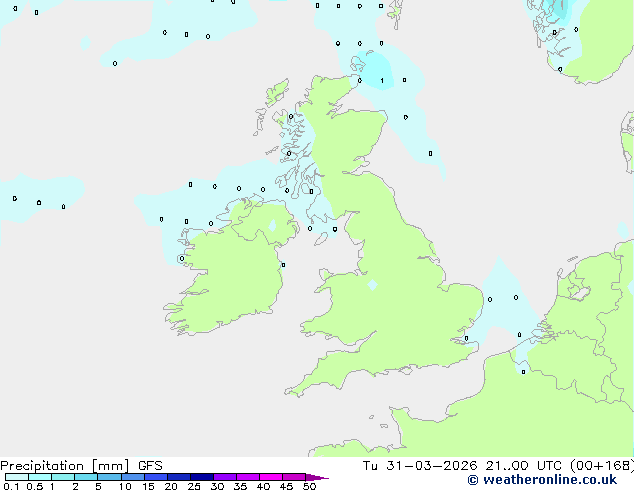Click the 'GFS' model label
The width and height of the screenshot is (634, 490).
click(150, 466)
